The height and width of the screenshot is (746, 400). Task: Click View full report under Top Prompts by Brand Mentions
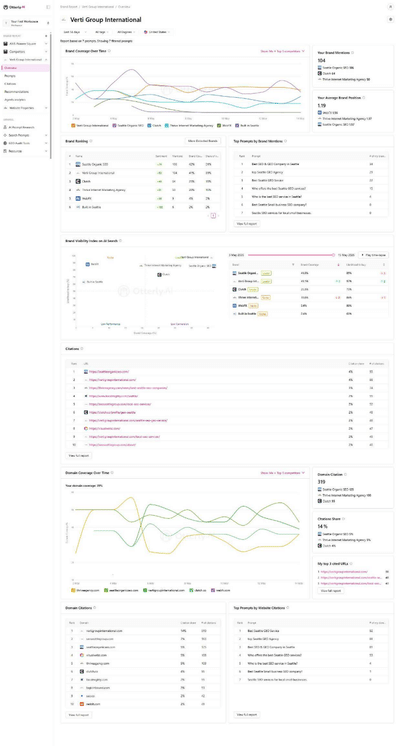point(247,223)
